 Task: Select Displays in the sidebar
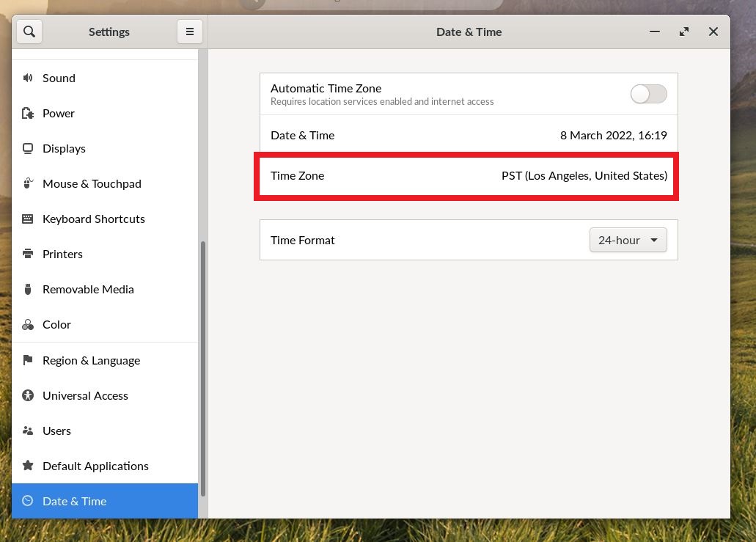105,149
